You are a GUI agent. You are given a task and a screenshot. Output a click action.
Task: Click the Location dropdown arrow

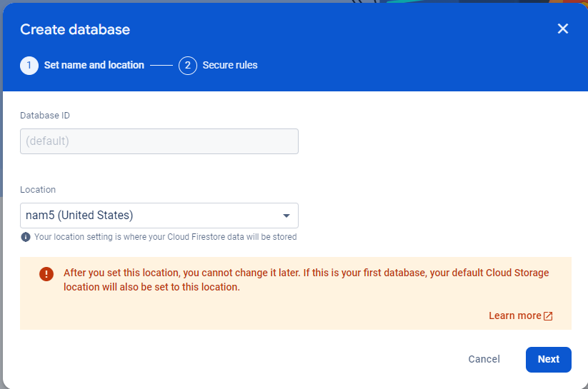286,216
